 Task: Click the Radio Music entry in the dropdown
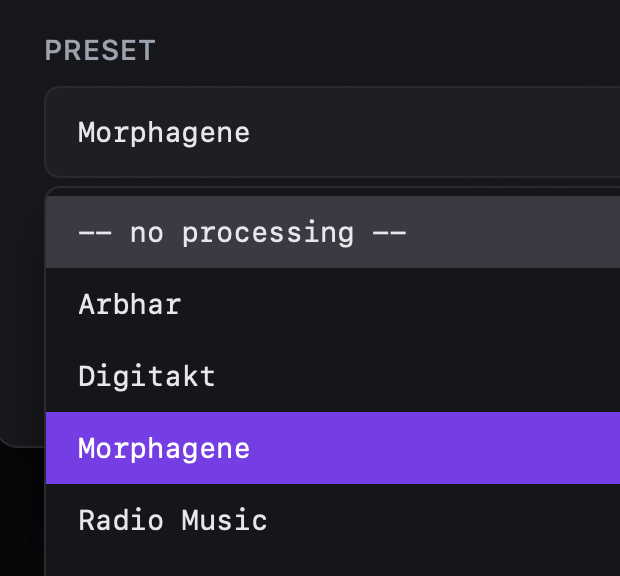pos(173,520)
